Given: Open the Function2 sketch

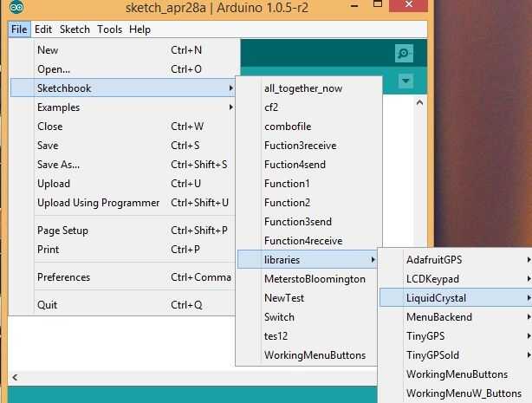Looking at the screenshot, I should tap(308, 202).
